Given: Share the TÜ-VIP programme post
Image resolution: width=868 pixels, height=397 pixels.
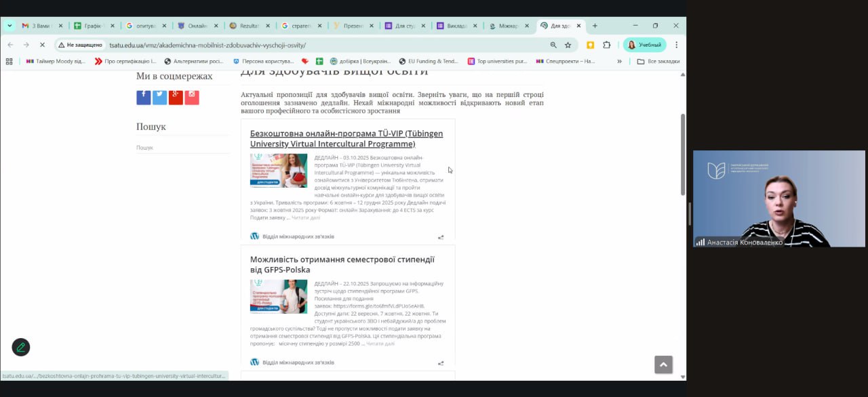Looking at the screenshot, I should point(441,237).
